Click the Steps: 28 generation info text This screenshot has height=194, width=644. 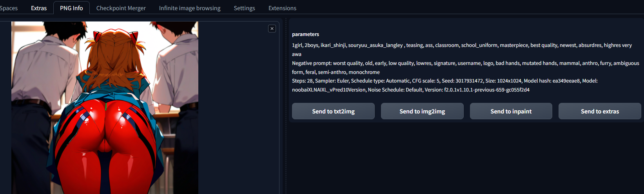(303, 81)
